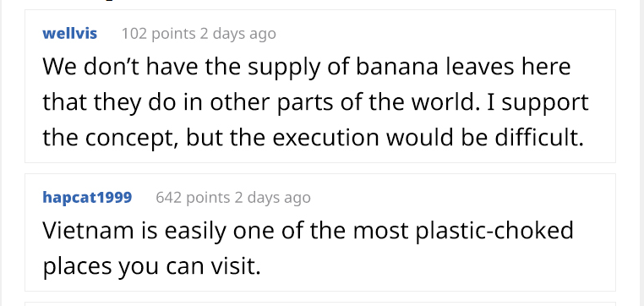
Task: Click the 102 points score label
Action: pos(159,33)
